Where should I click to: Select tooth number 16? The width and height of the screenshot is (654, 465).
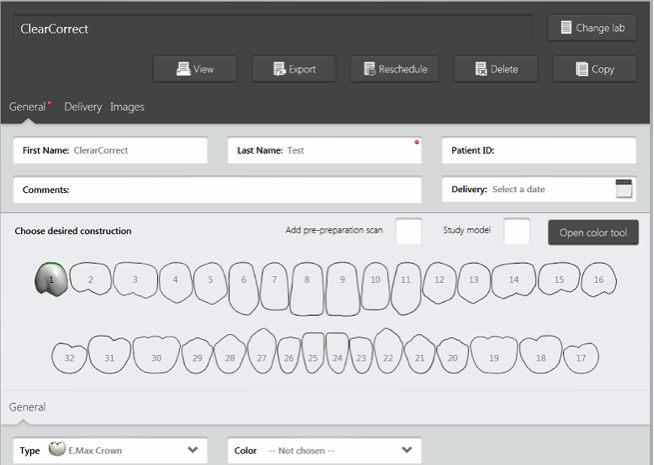point(599,279)
